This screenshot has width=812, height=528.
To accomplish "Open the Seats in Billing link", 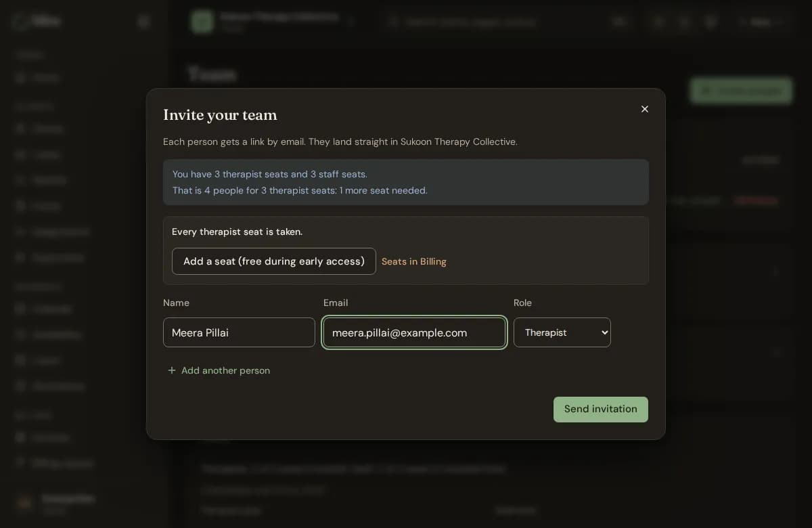I will pos(414,261).
